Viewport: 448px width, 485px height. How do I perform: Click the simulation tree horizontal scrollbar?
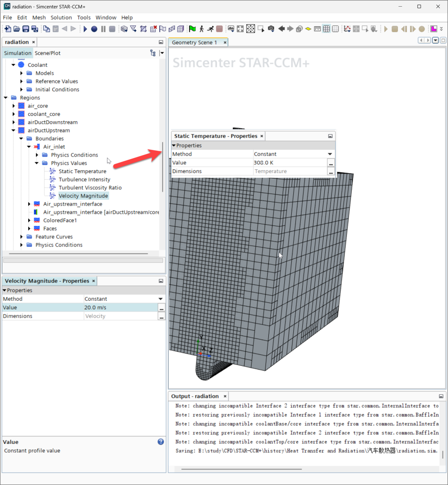(x=78, y=254)
